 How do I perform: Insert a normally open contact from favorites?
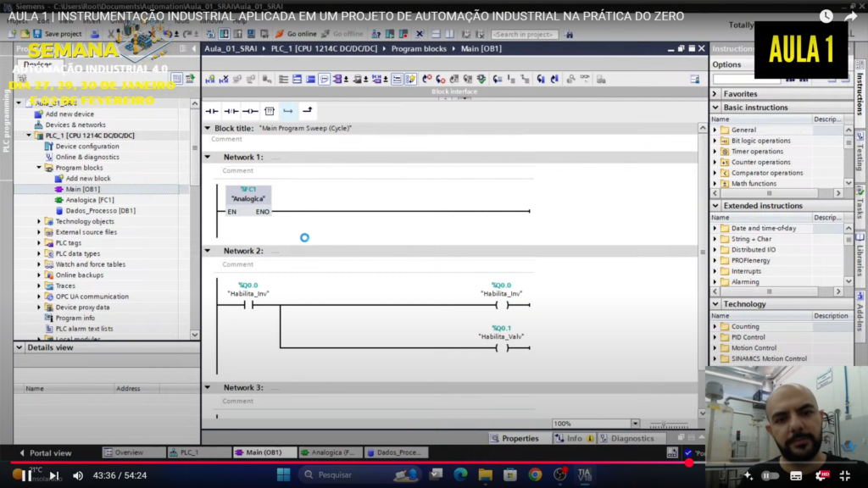coord(212,111)
